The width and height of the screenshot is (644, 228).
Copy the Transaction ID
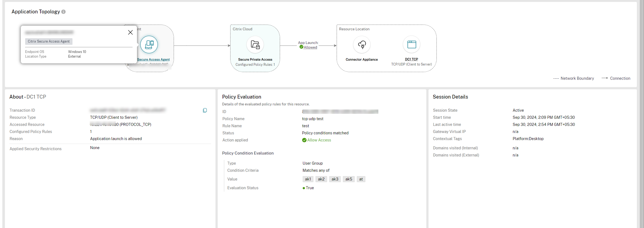click(x=205, y=110)
